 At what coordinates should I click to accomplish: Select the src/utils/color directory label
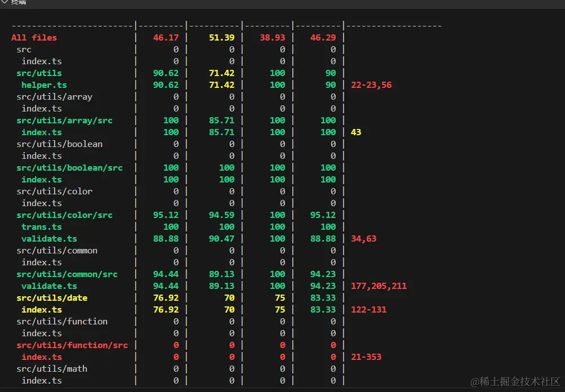55,191
